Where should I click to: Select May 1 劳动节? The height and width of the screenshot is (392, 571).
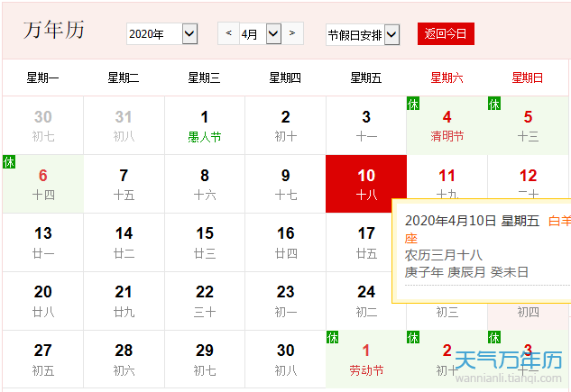coord(366,360)
